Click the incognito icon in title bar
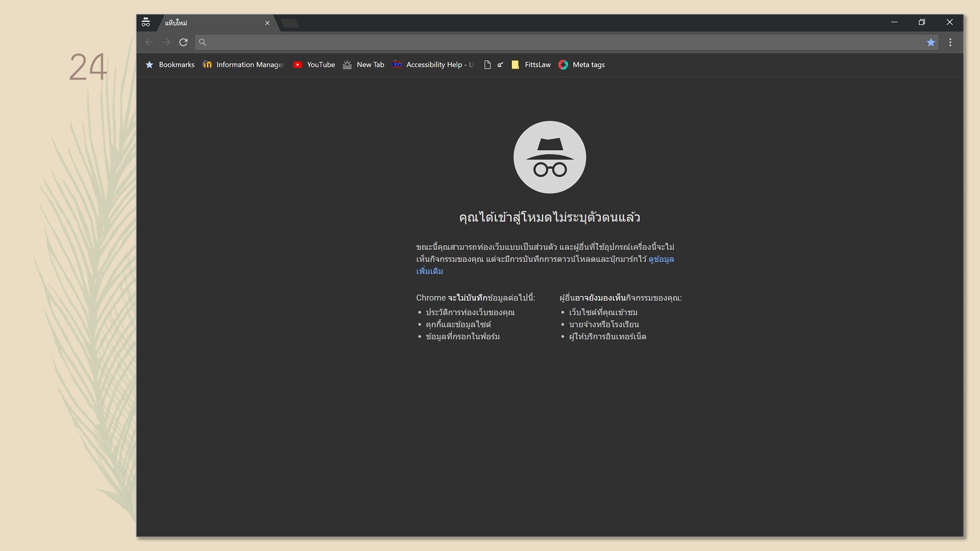The width and height of the screenshot is (980, 551). coord(146,22)
